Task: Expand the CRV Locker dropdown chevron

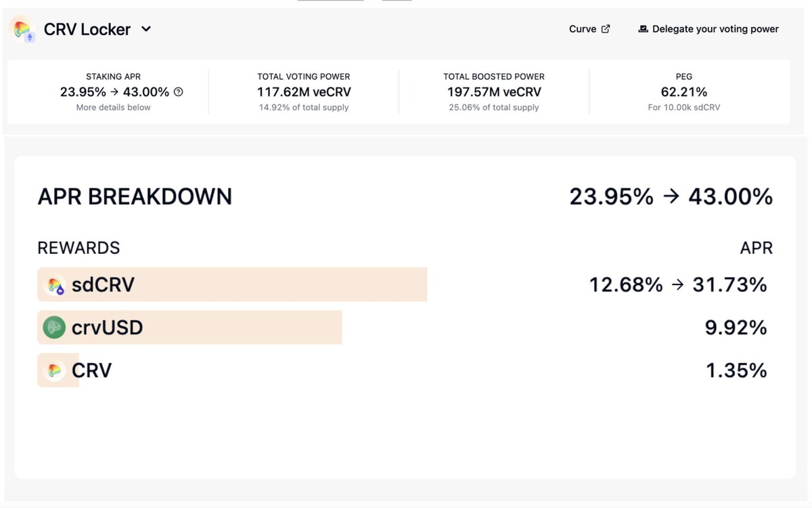Action: [x=146, y=29]
